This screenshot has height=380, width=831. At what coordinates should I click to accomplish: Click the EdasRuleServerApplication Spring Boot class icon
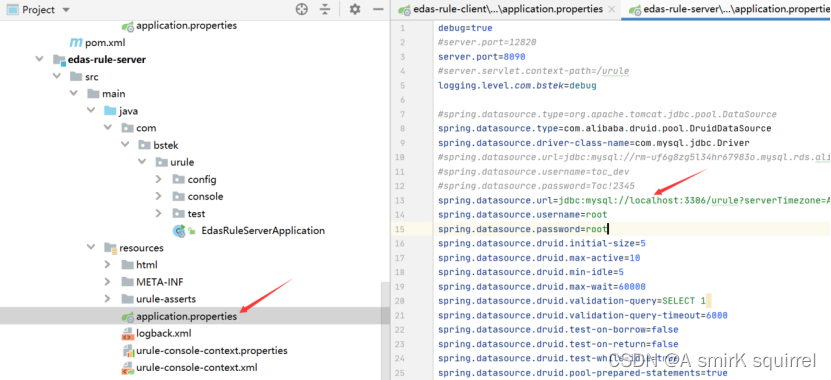tap(180, 231)
